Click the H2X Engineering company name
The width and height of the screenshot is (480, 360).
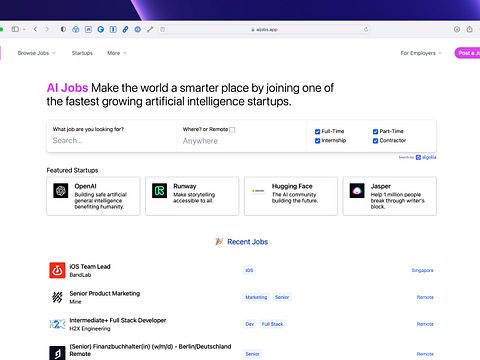90,329
